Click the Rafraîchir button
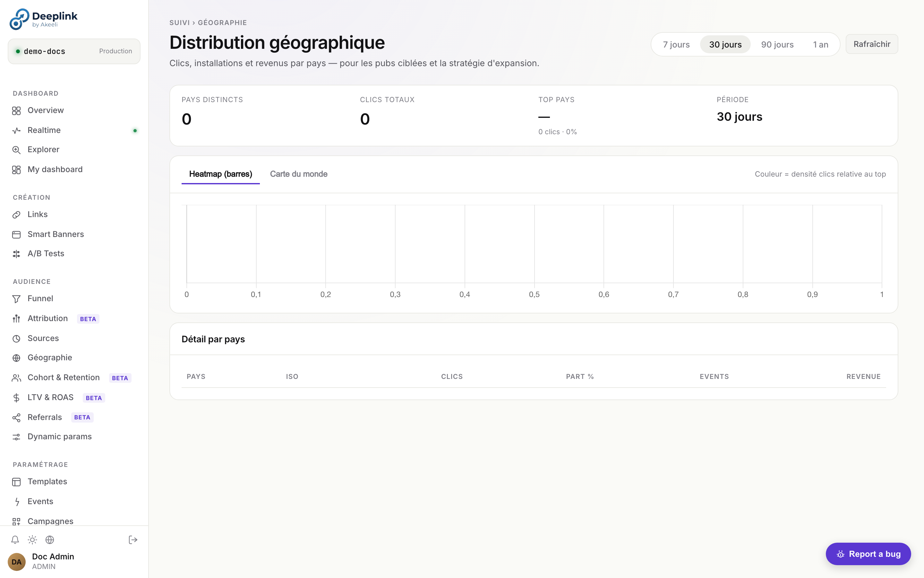 point(872,44)
